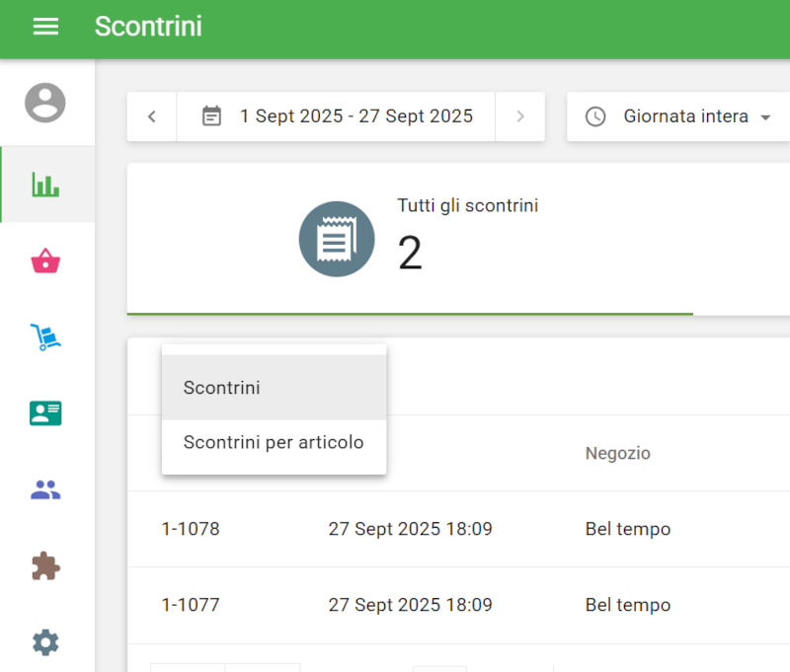790x672 pixels.
Task: Select Scontrini in the open dropdown list
Action: [x=221, y=388]
